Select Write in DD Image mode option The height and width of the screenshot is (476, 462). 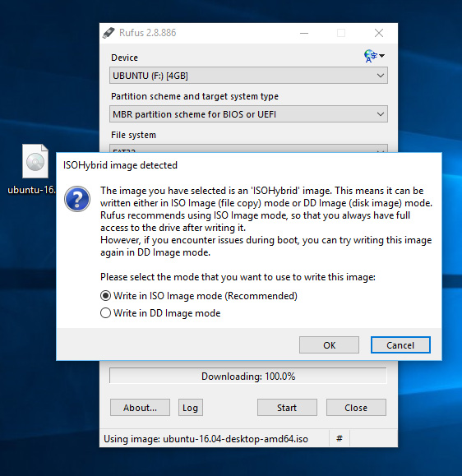[x=160, y=313]
